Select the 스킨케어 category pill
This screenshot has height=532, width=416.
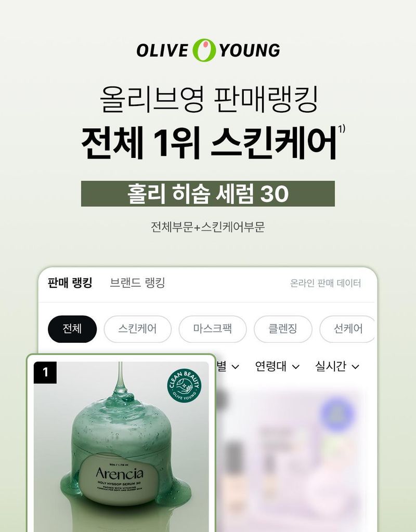click(137, 329)
